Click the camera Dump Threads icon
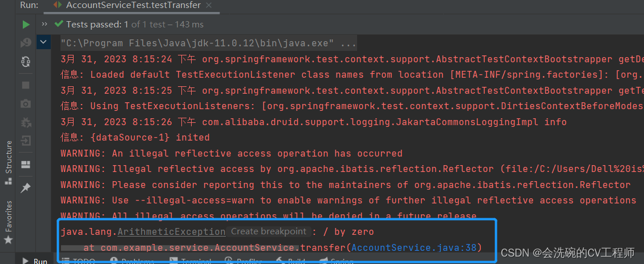The width and height of the screenshot is (644, 264). click(x=26, y=103)
